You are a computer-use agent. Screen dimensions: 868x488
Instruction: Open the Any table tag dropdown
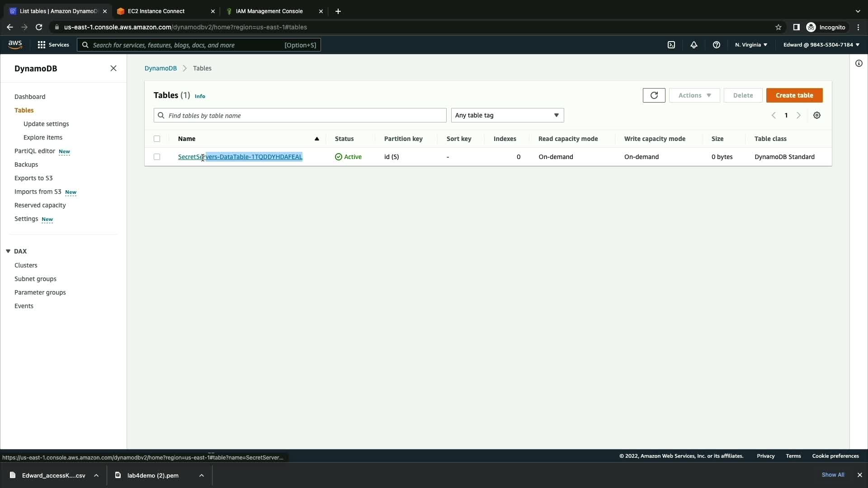(x=507, y=115)
